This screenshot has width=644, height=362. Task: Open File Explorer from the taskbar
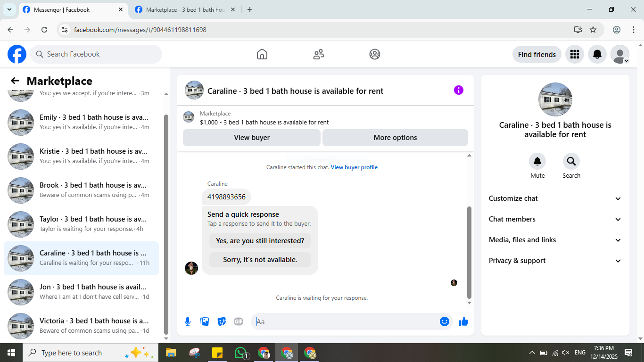click(x=170, y=353)
